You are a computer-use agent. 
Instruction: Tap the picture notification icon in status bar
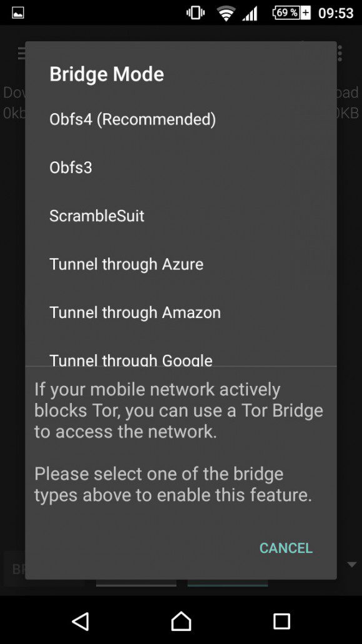point(17,13)
